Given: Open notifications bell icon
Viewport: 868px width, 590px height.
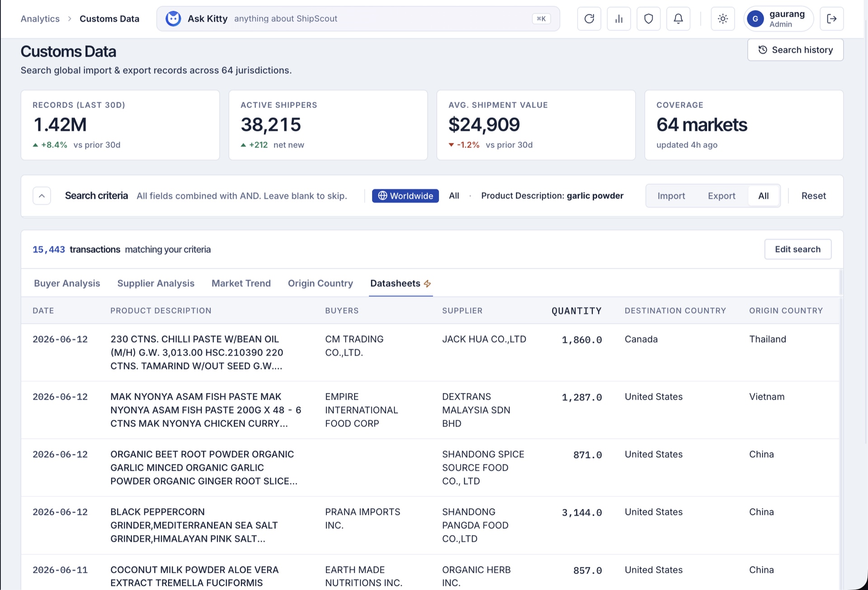Looking at the screenshot, I should tap(678, 19).
